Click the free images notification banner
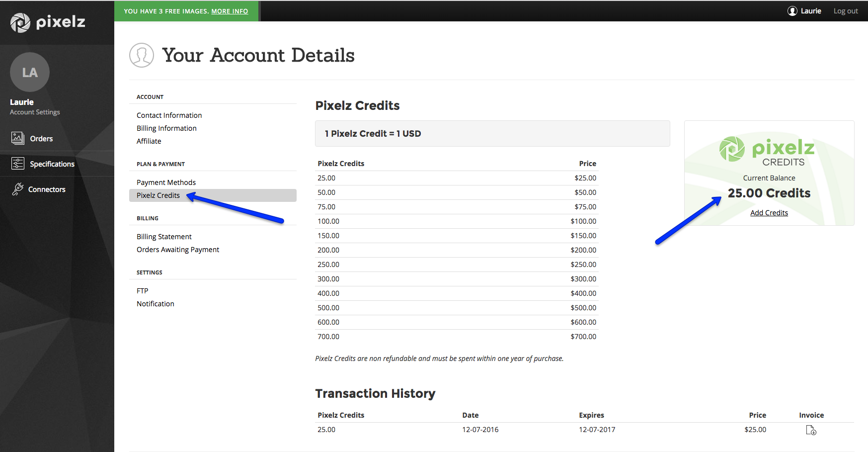 186,11
